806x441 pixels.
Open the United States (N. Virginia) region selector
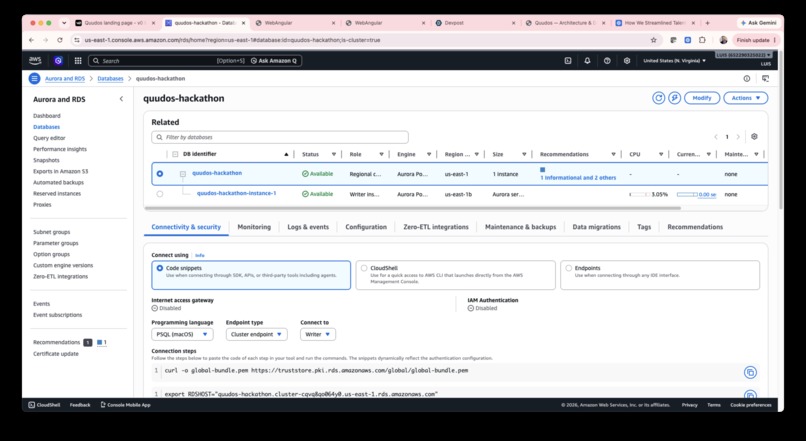674,61
